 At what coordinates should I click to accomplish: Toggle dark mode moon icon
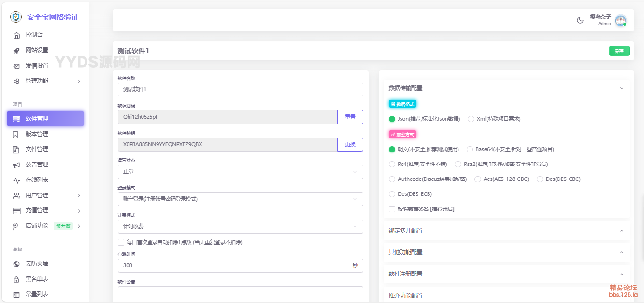pyautogui.click(x=580, y=20)
